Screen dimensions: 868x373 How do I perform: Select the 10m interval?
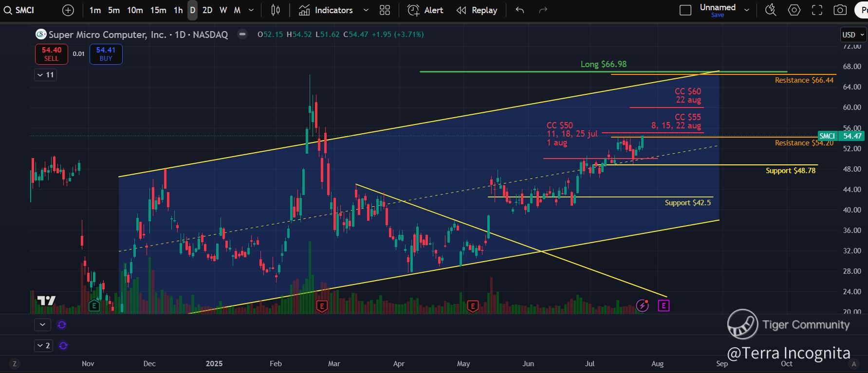click(135, 10)
